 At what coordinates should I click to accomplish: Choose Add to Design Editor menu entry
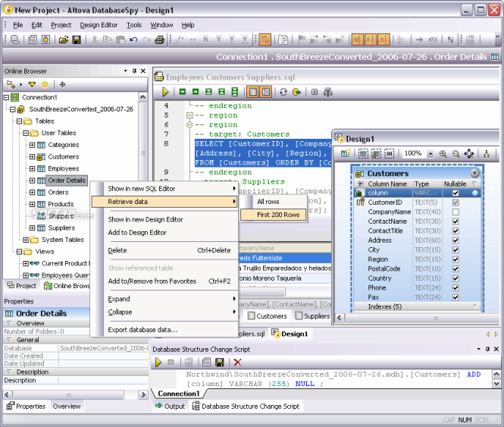[x=137, y=233]
